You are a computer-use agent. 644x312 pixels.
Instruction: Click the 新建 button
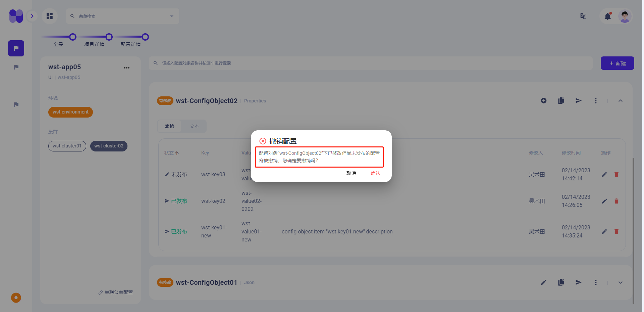(617, 63)
